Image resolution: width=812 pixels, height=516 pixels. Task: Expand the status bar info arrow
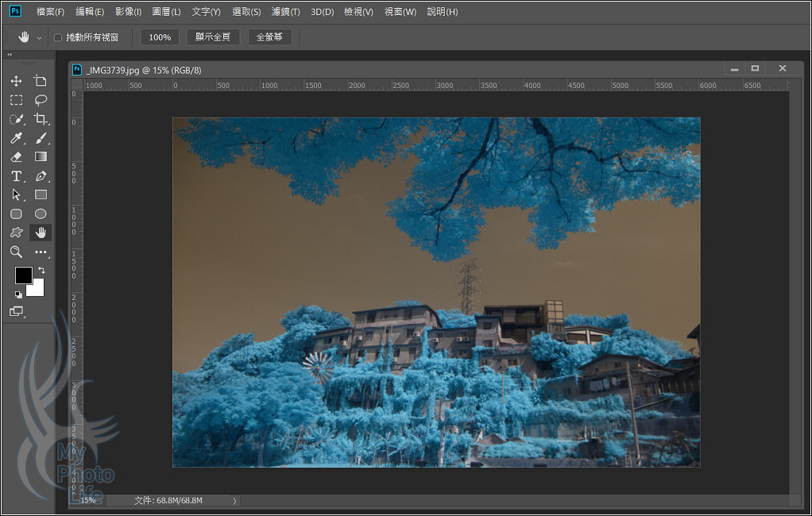tap(234, 501)
